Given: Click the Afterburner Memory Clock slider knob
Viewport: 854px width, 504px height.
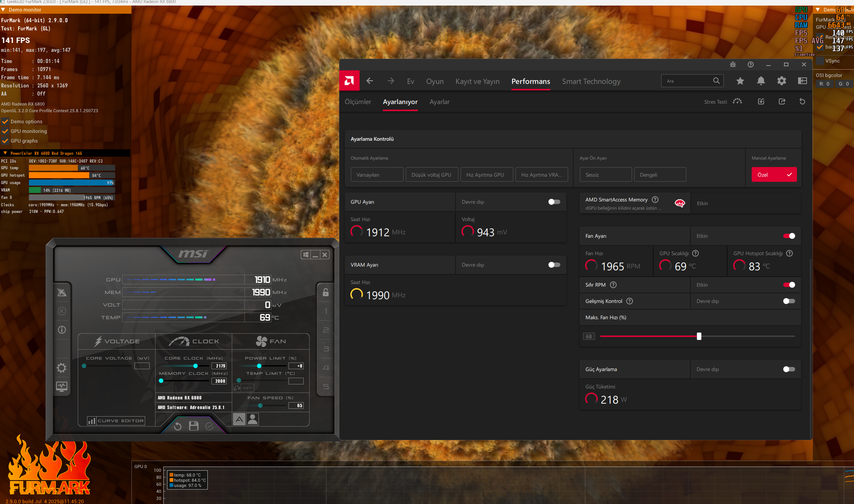Looking at the screenshot, I should [161, 381].
